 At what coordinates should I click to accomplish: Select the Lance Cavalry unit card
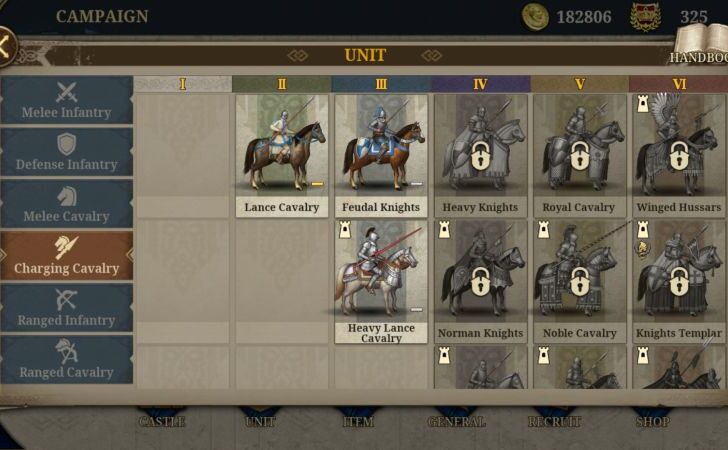coord(282,156)
